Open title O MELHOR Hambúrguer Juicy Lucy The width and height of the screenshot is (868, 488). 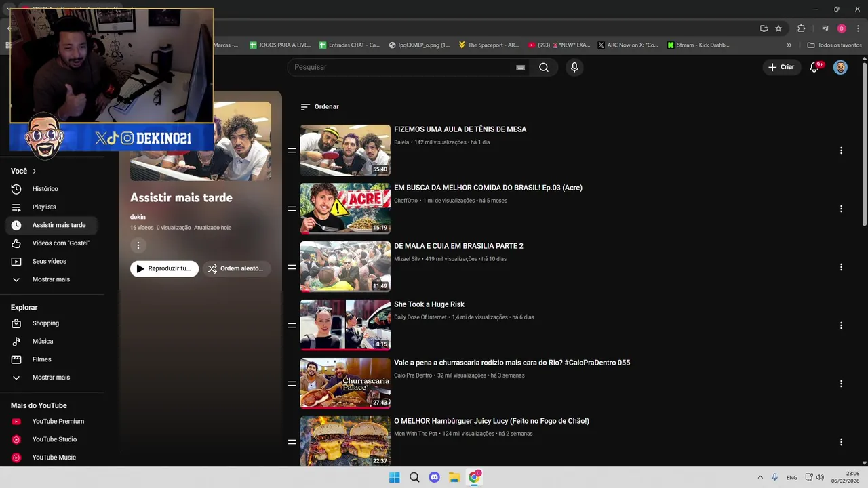pos(492,421)
